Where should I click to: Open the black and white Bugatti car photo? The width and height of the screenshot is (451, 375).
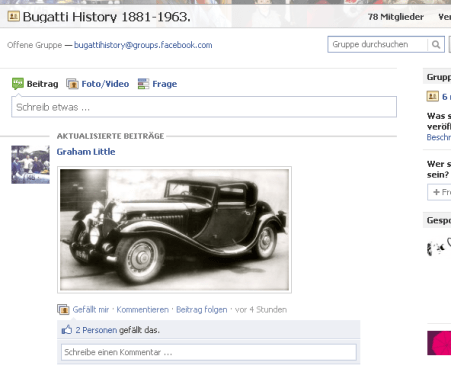(174, 230)
